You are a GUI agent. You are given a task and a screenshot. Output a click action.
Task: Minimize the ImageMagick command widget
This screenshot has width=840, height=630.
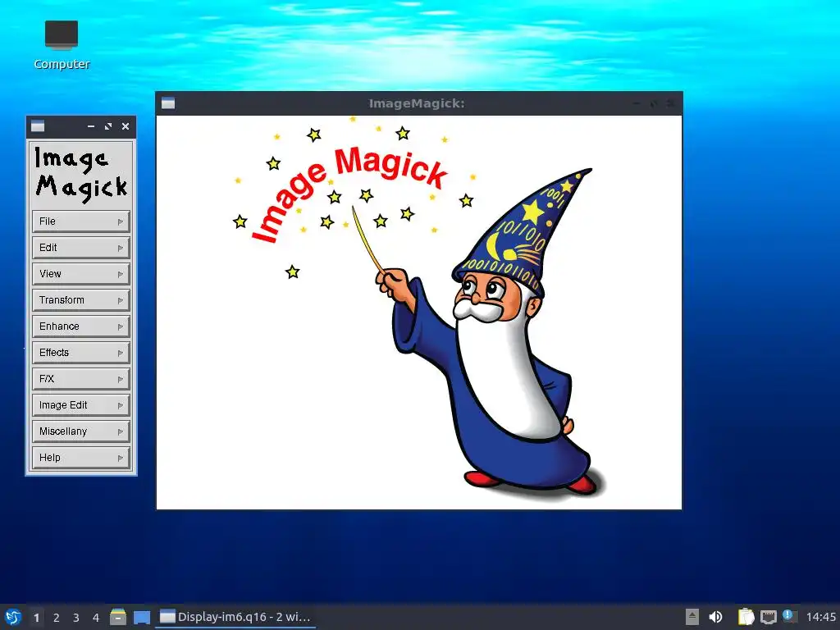point(91,126)
